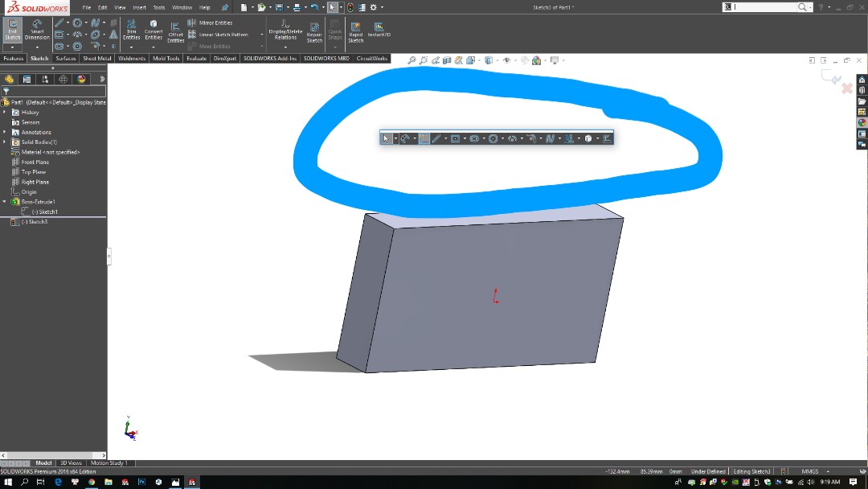Switch to the Evaluate ribbon tab

[x=195, y=58]
